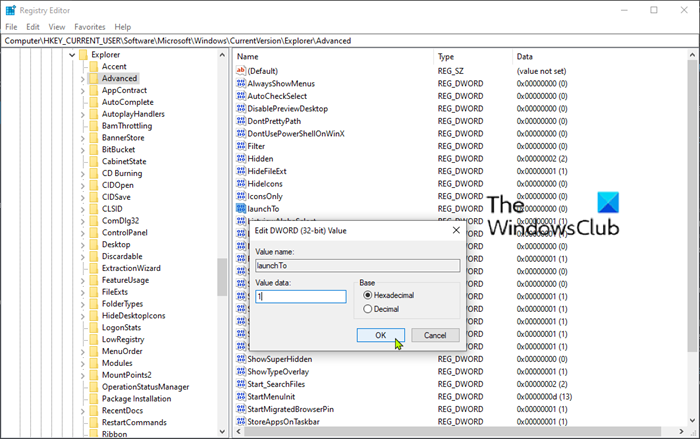Click the DisablePreviewDesktop DWORD icon

click(241, 109)
